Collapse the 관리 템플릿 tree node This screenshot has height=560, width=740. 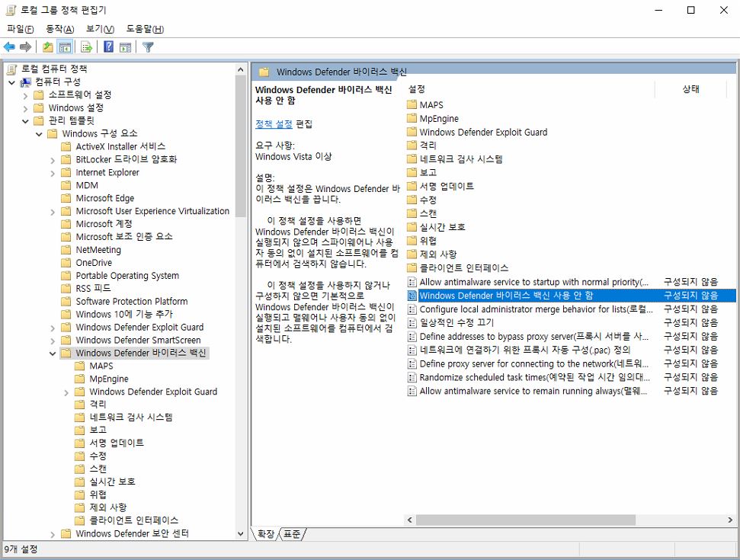tap(25, 121)
